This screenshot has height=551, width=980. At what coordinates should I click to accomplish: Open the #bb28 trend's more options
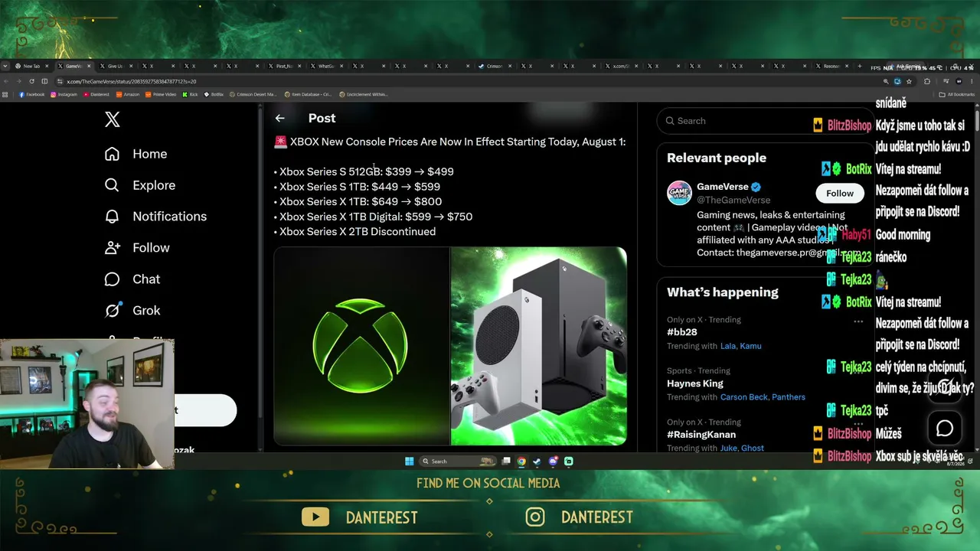click(858, 321)
